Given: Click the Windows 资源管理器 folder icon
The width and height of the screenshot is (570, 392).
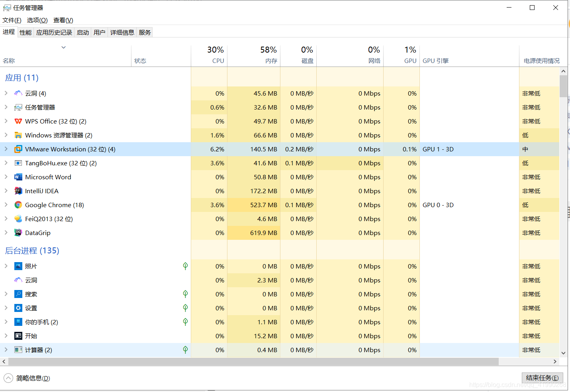Looking at the screenshot, I should [18, 135].
